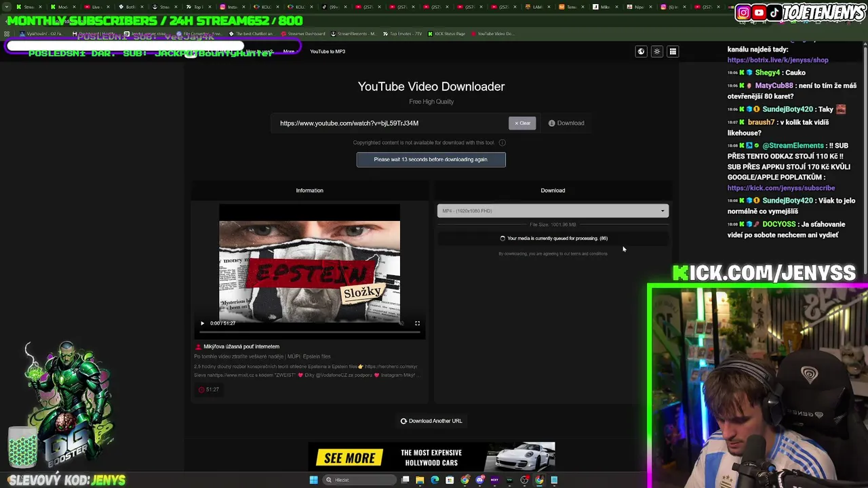The width and height of the screenshot is (868, 488).
Task: Open the File Converter bookmark
Action: click(x=199, y=34)
